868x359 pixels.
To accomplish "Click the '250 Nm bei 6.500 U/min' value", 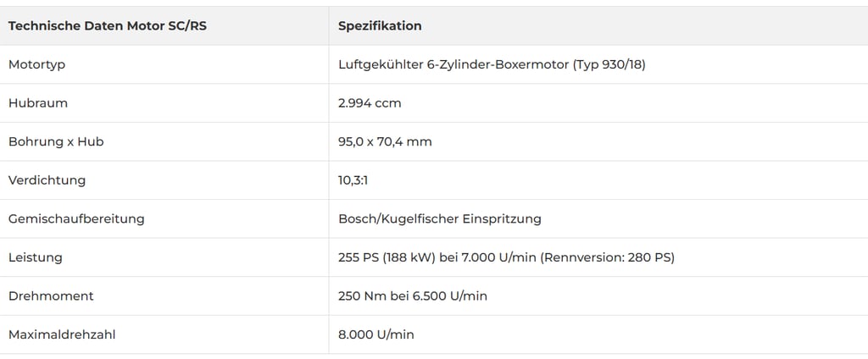I will [413, 296].
